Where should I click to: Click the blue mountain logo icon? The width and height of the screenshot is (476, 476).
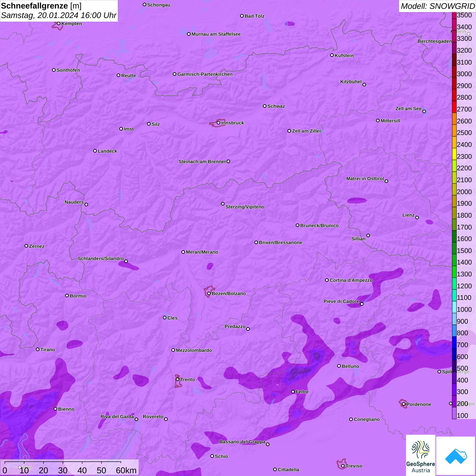click(x=456, y=456)
